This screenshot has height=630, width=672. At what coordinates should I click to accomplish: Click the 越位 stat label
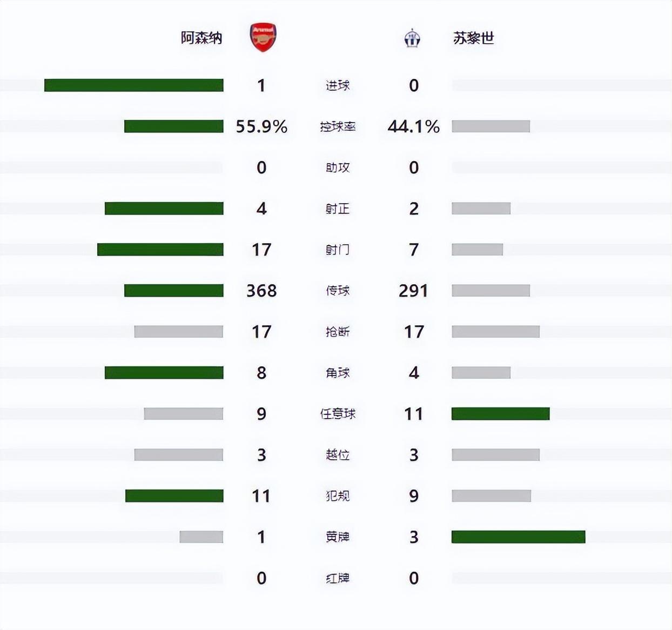pos(338,455)
